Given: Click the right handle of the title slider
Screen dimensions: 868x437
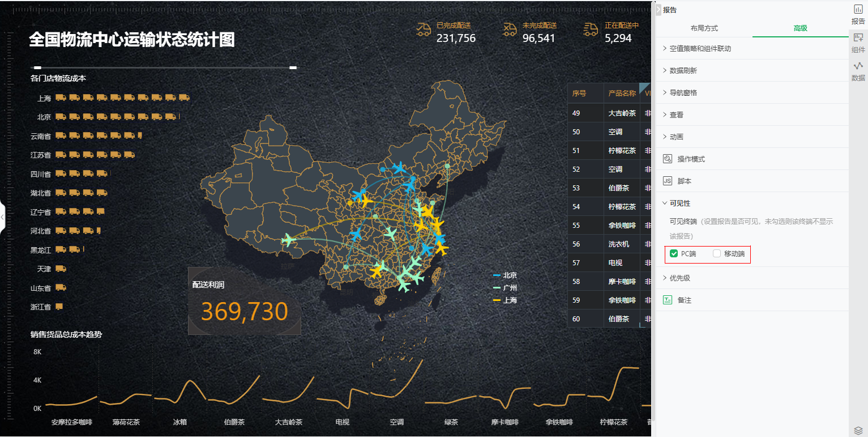Looking at the screenshot, I should (293, 67).
